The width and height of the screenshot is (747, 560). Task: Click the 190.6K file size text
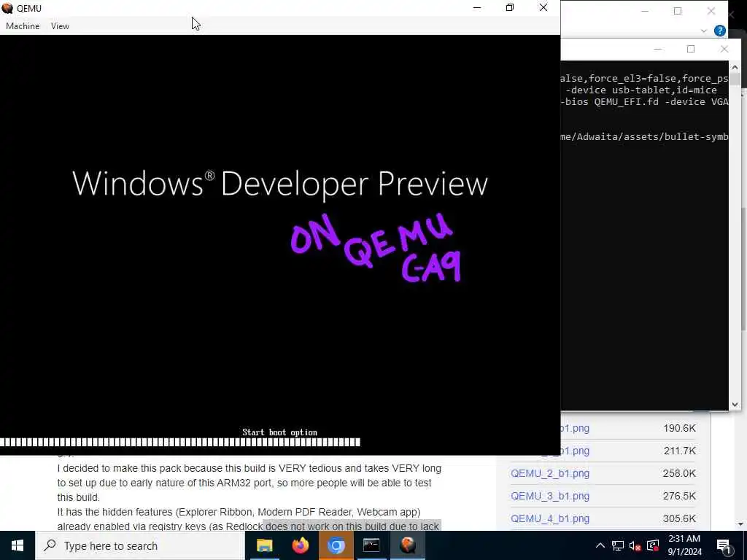pyautogui.click(x=679, y=428)
